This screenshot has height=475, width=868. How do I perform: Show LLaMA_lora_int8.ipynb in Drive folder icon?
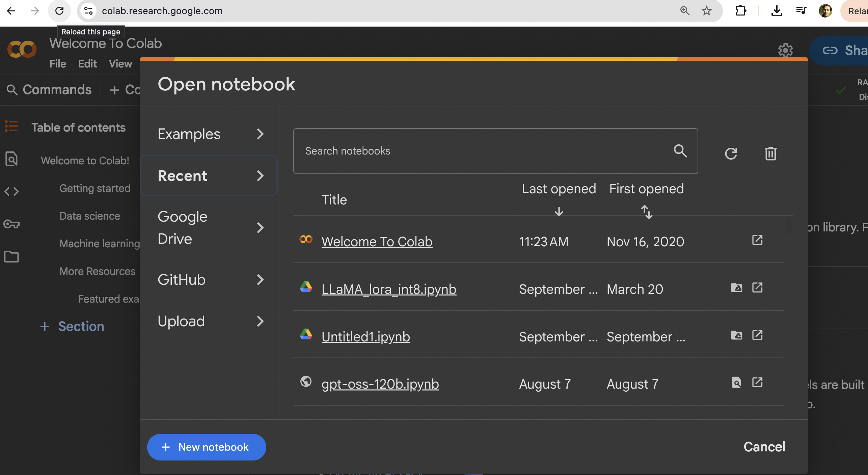pyautogui.click(x=736, y=288)
